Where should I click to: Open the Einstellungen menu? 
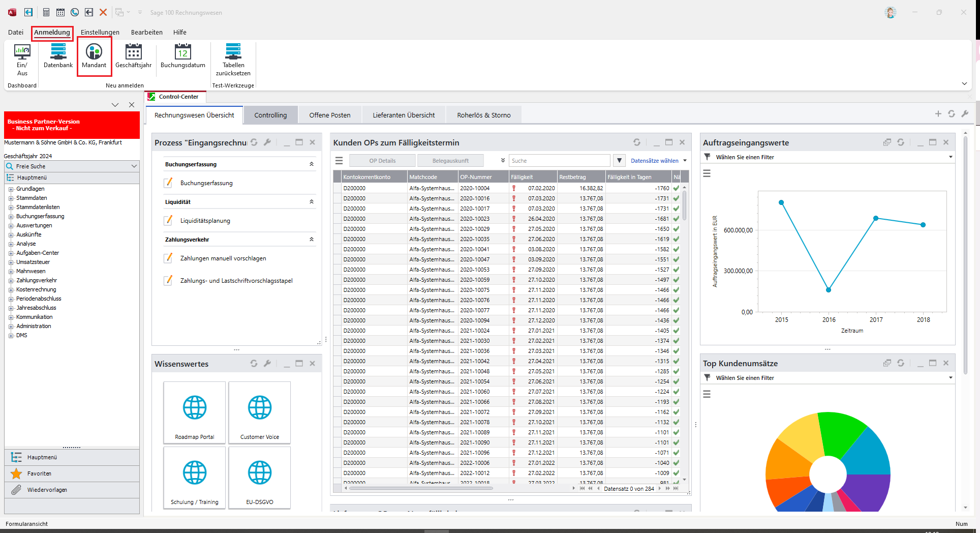point(100,32)
